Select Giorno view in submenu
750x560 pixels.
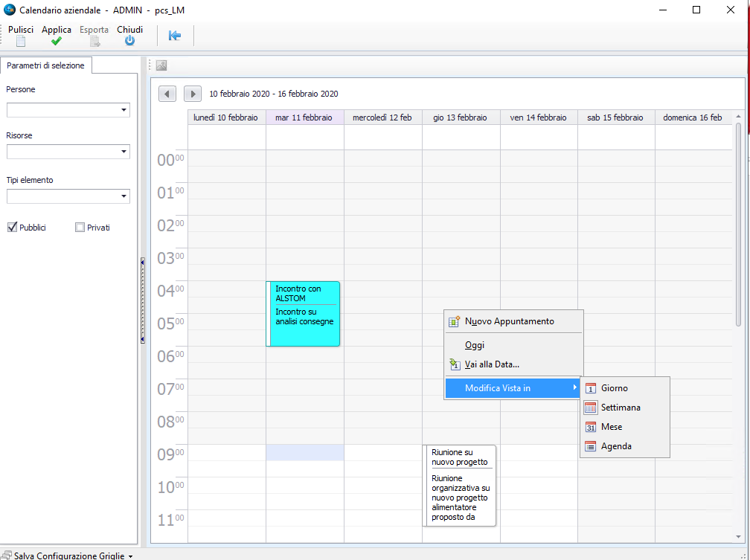(x=615, y=388)
